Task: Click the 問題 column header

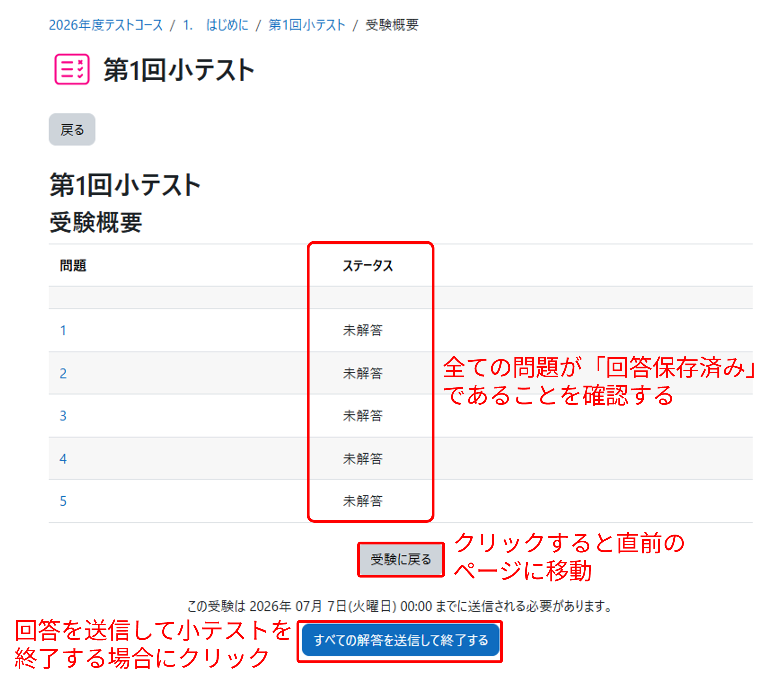Action: [x=73, y=266]
